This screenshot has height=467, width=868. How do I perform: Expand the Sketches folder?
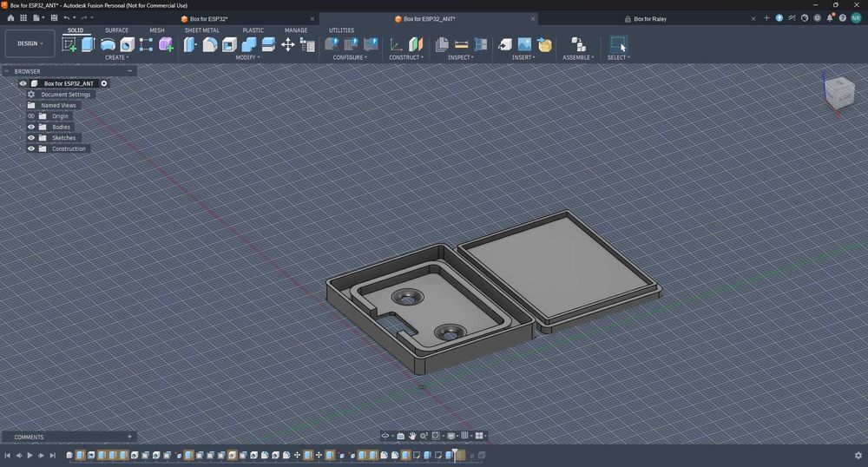[x=21, y=138]
